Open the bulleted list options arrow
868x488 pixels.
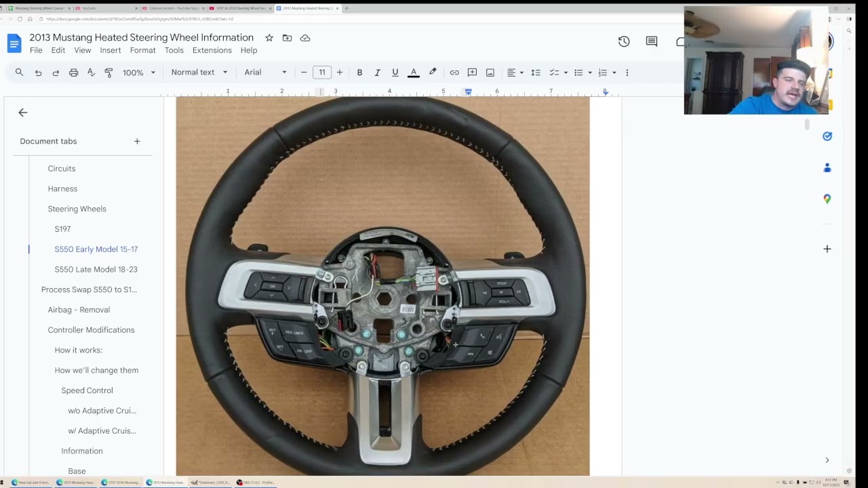pyautogui.click(x=590, y=73)
